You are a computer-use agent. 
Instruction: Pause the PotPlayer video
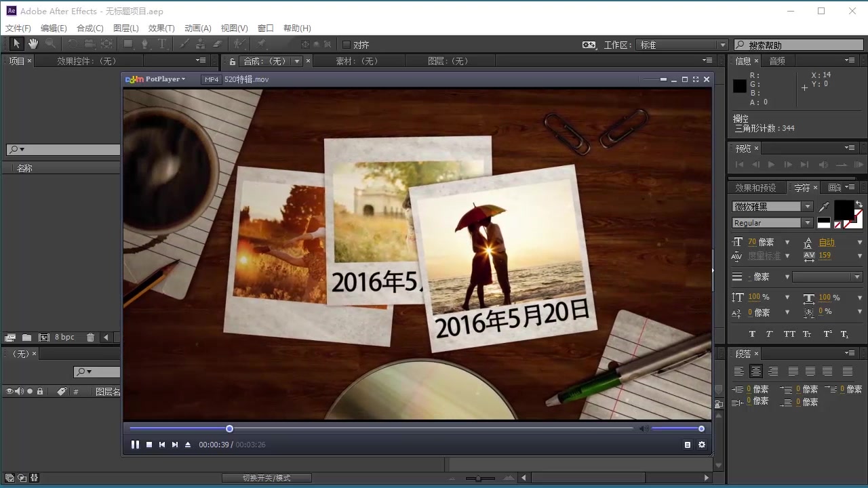coord(135,445)
